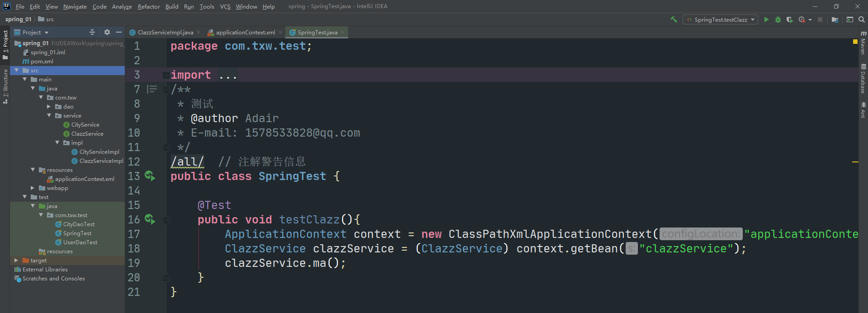Click the profiler run icon
Screen dimensions: 868x313
click(802, 19)
